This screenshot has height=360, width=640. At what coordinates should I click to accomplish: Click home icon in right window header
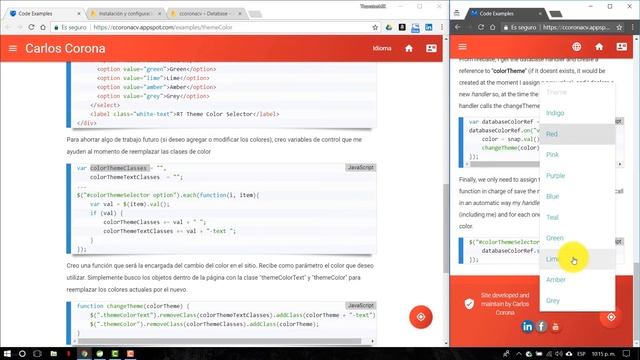(x=599, y=47)
